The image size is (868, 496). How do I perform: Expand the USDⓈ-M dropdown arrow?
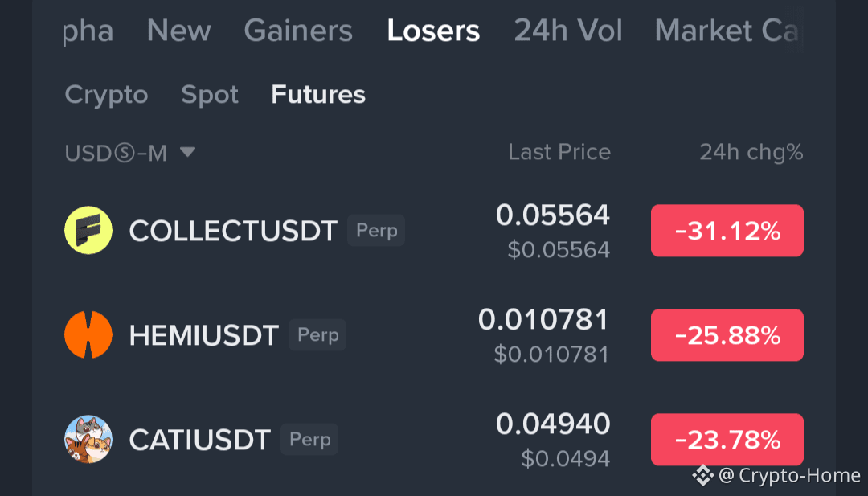(x=187, y=152)
